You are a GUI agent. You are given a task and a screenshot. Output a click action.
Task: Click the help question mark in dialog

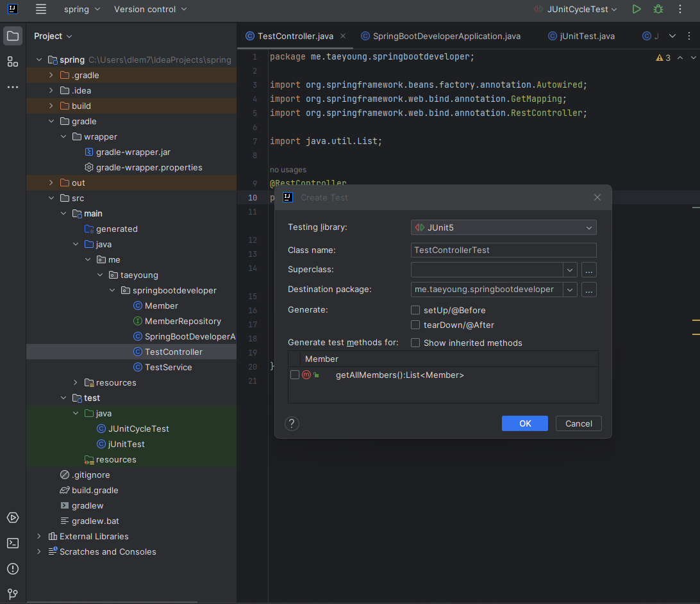(292, 423)
